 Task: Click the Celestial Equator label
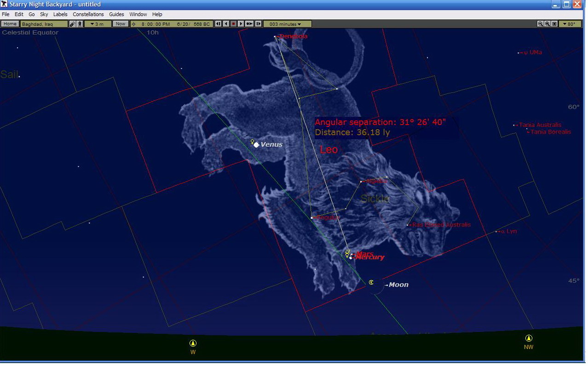coord(30,33)
